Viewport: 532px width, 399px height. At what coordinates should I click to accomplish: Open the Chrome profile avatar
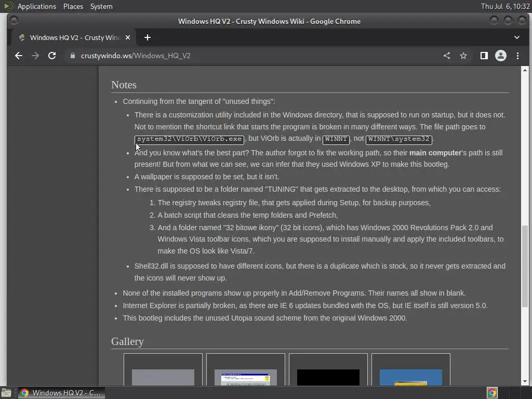click(501, 56)
